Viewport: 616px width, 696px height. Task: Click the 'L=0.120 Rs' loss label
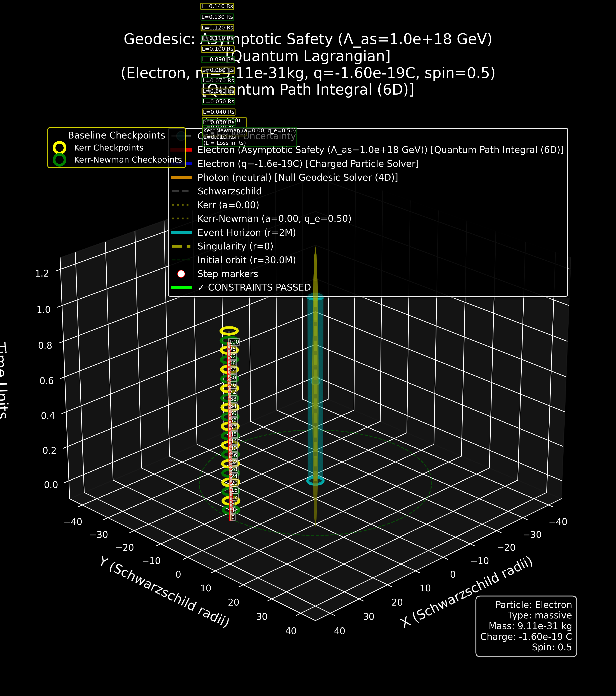click(218, 28)
